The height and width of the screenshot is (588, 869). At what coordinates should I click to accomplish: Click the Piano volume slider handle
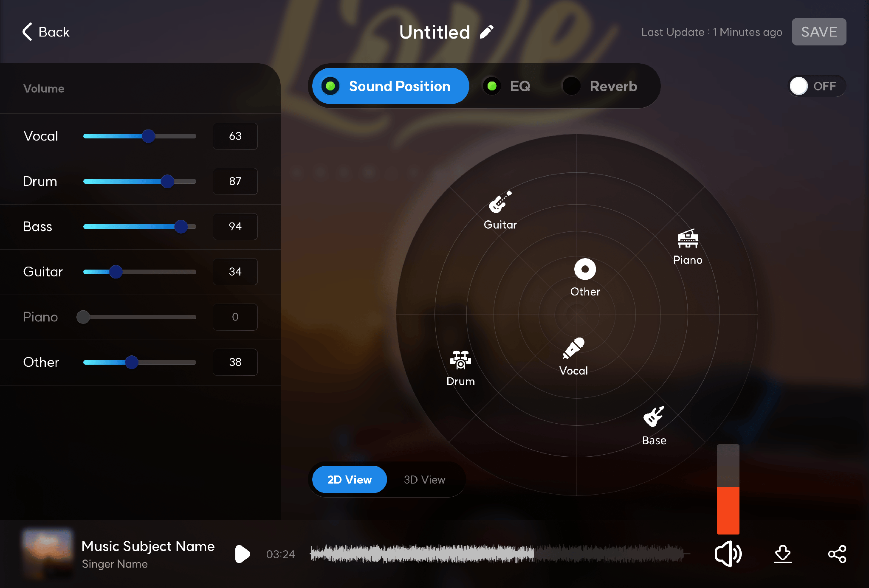click(x=83, y=317)
